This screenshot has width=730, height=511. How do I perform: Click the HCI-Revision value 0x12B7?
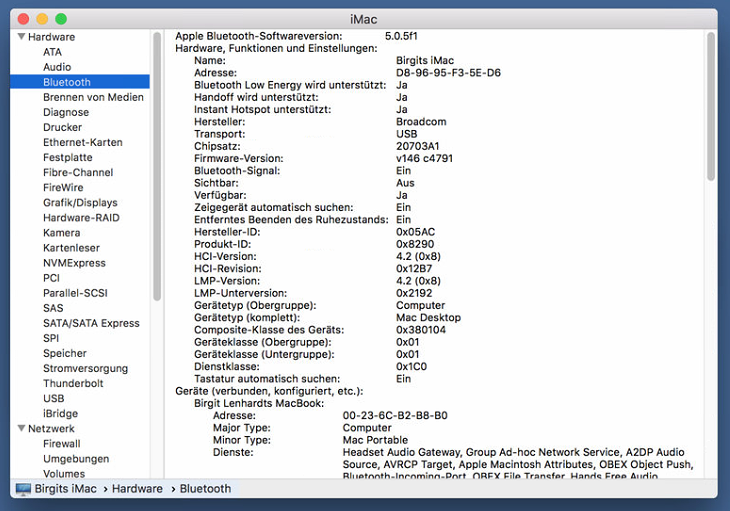pos(414,269)
